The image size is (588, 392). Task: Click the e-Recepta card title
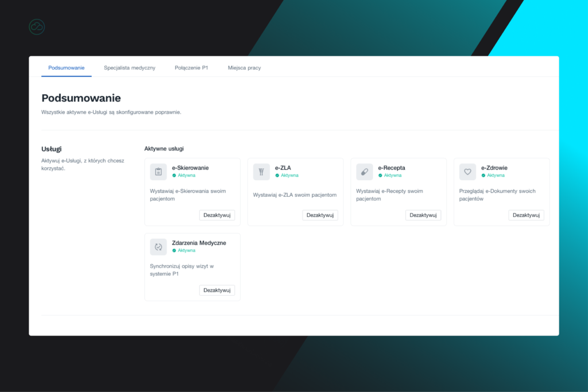[x=392, y=168]
